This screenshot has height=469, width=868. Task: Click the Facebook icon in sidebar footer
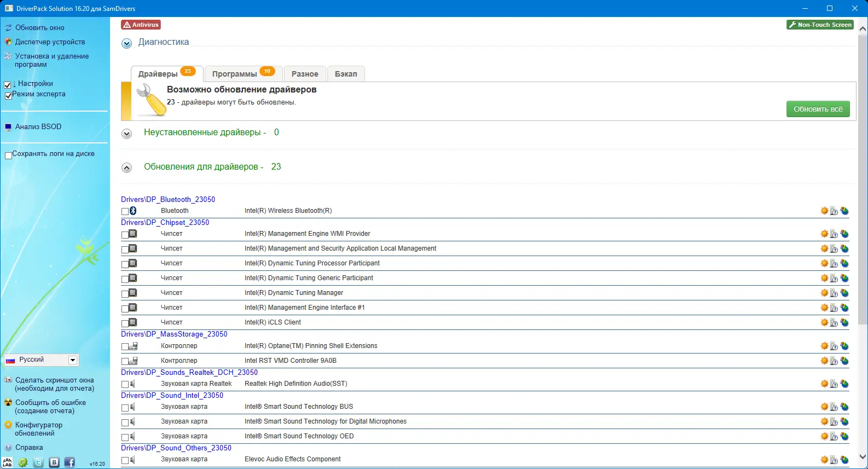70,462
